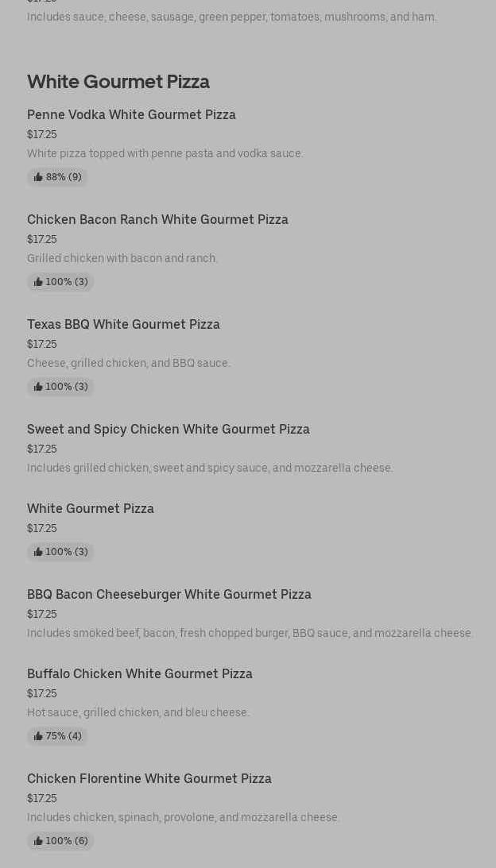The width and height of the screenshot is (496, 868).
Task: Open Chicken Bacon Ranch White Gourmet Pizza
Action: [157, 219]
